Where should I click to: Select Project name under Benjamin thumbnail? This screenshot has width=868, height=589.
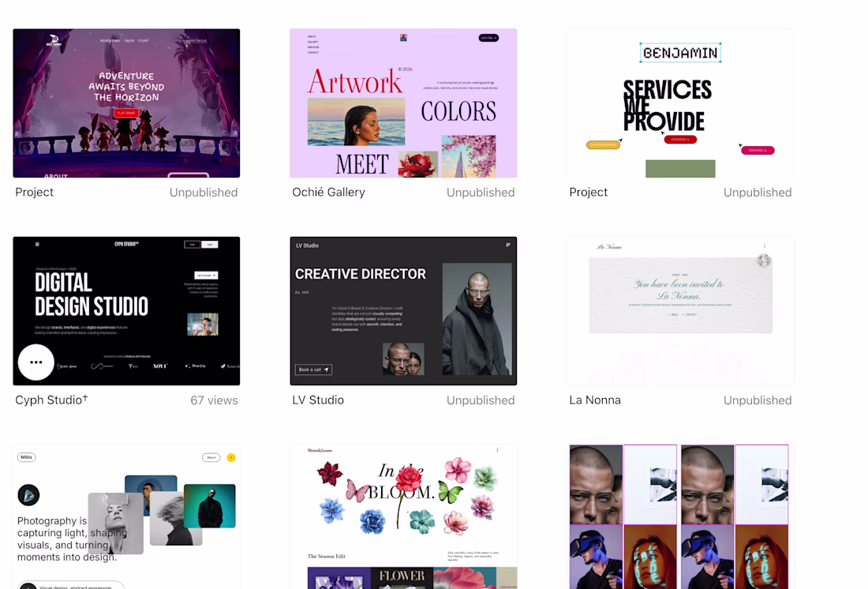tap(588, 193)
